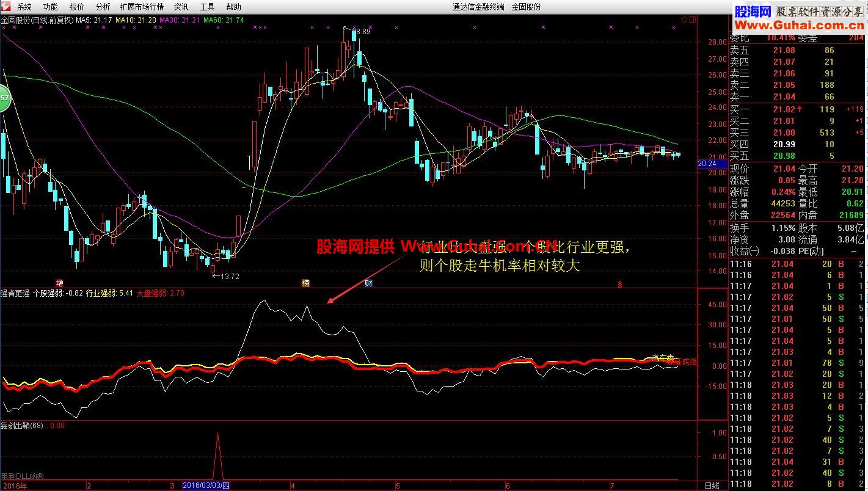Image resolution: width=868 pixels, height=491 pixels.
Task: Click the 增 event marker icon
Action: coord(59,283)
